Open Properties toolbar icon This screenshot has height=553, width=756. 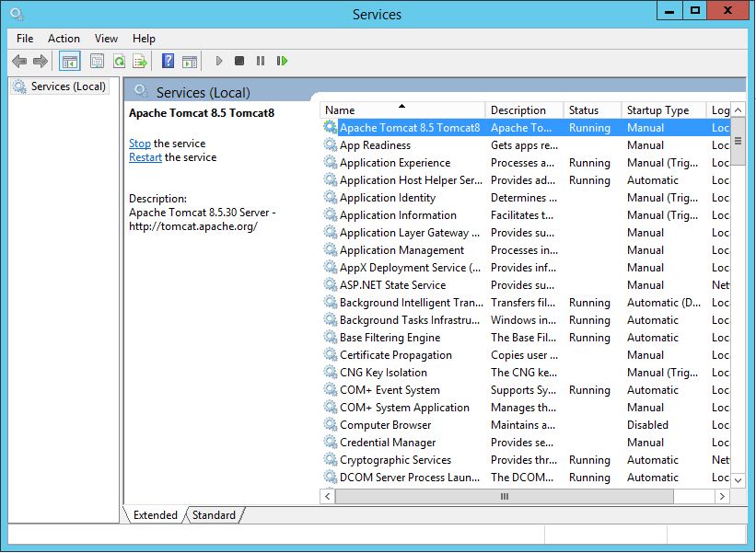(97, 61)
